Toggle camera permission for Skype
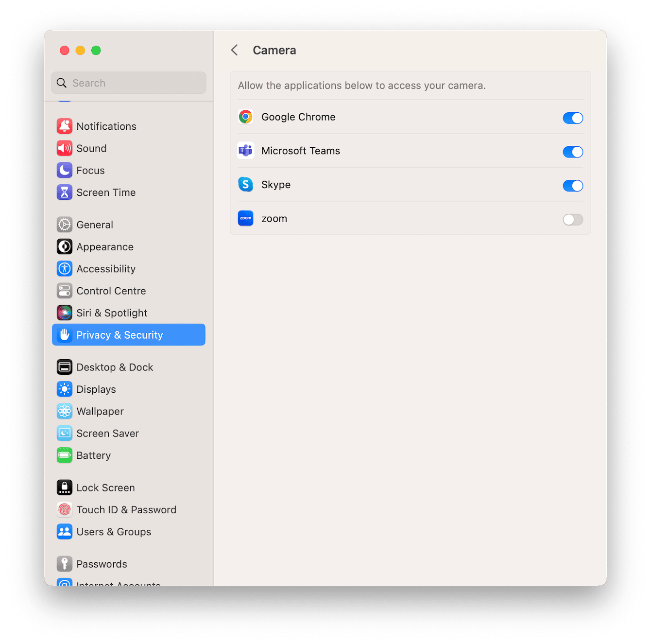The image size is (651, 644). 573,186
